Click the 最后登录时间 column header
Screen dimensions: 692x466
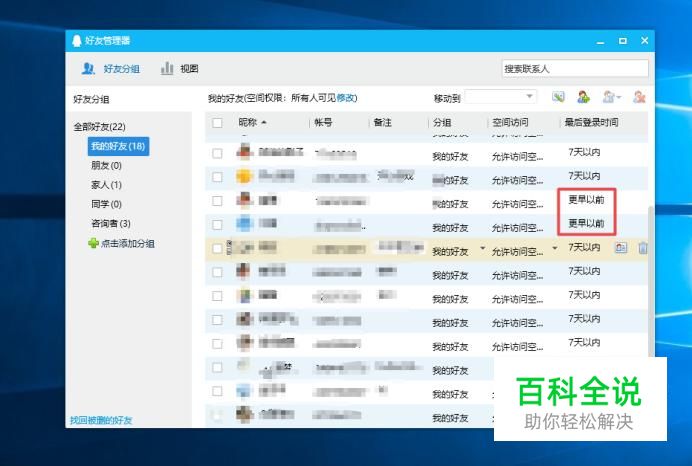tap(591, 122)
